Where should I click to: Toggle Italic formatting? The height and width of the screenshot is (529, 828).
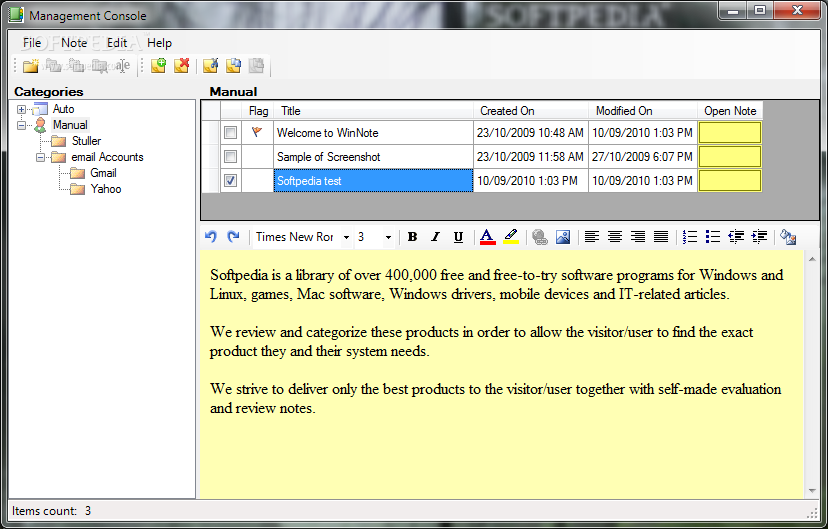pyautogui.click(x=435, y=237)
